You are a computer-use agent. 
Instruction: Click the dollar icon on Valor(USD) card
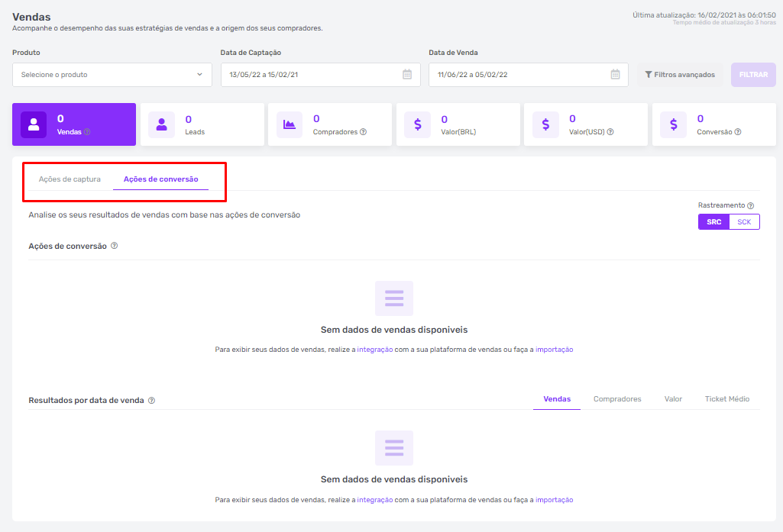(x=545, y=124)
